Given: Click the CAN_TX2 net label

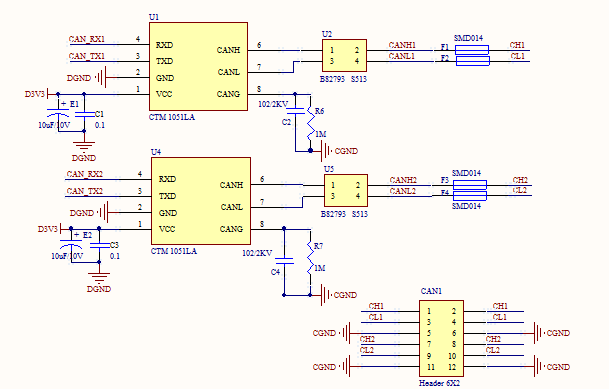Looking at the screenshot, I should tap(85, 191).
